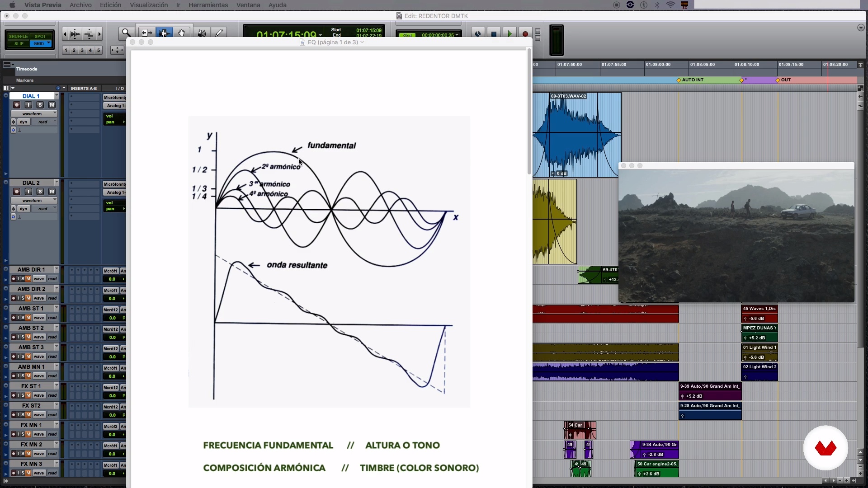The height and width of the screenshot is (488, 868).
Task: Open DIAL 1 waveform view selector
Action: pyautogui.click(x=34, y=114)
